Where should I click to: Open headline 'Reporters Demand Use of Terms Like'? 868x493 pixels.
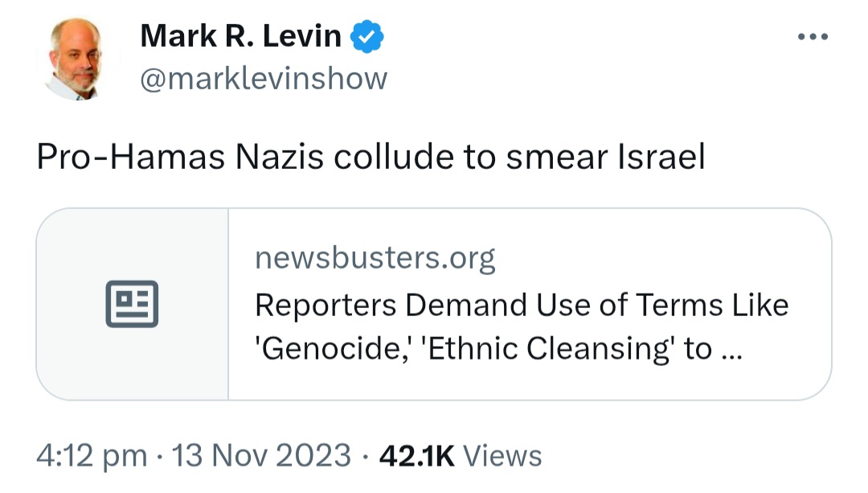click(x=522, y=306)
